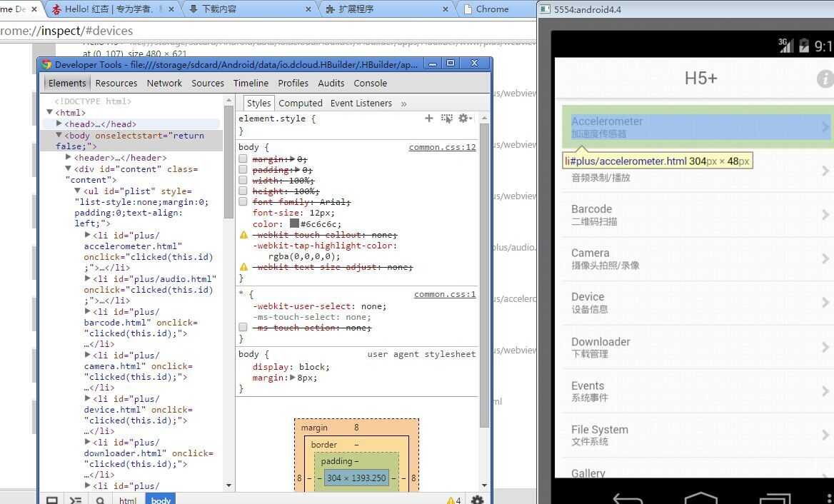Image resolution: width=834 pixels, height=504 pixels.
Task: Show the console drawer icon in DevTools footer
Action: 76,500
